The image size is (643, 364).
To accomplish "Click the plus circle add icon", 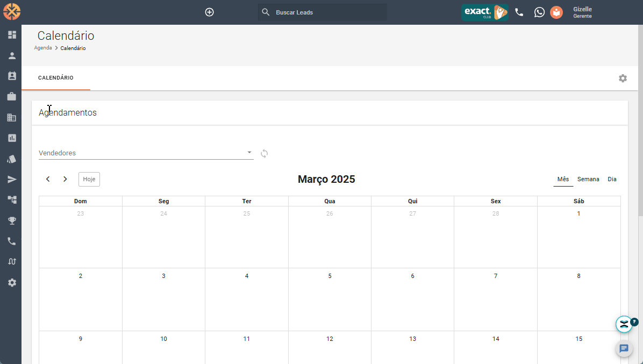I will [x=209, y=12].
